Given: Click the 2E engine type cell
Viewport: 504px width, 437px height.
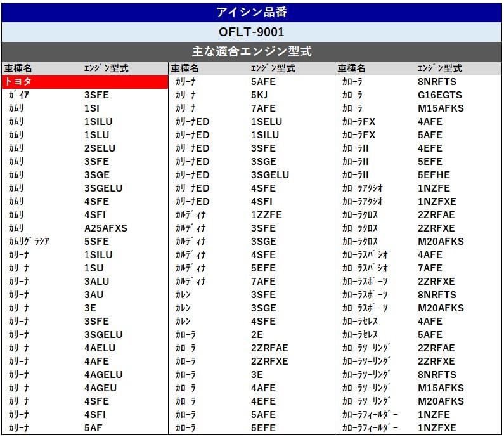Looking at the screenshot, I should (x=257, y=335).
